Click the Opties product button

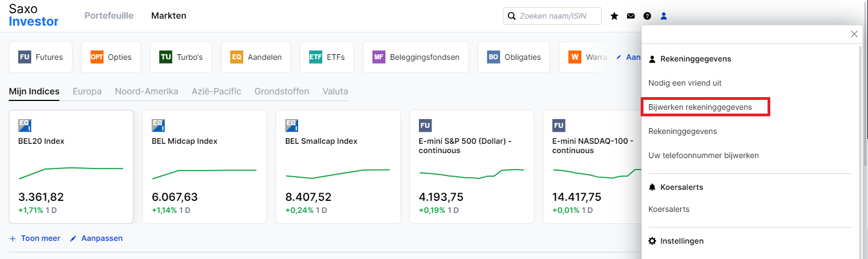(x=111, y=57)
